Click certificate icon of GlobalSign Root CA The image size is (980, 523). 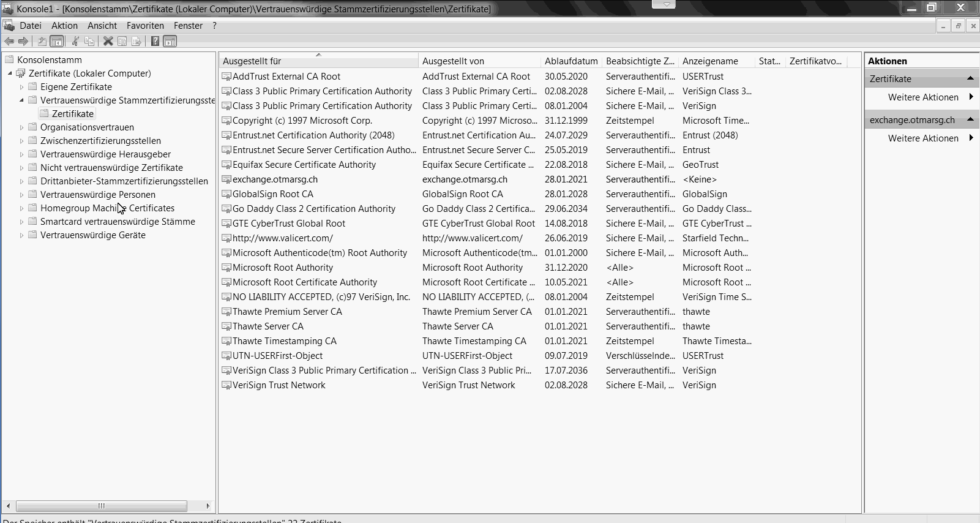(x=226, y=194)
